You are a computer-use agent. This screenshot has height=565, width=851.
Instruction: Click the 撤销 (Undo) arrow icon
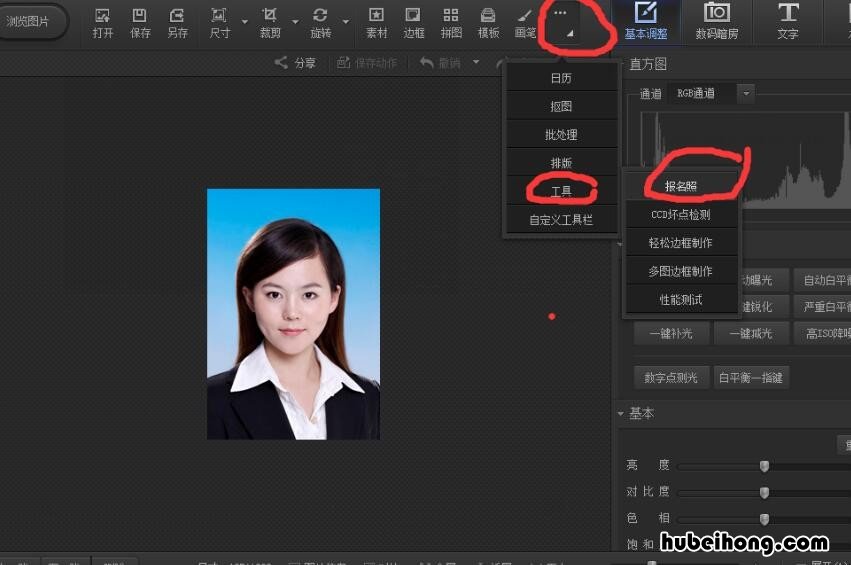[x=427, y=63]
